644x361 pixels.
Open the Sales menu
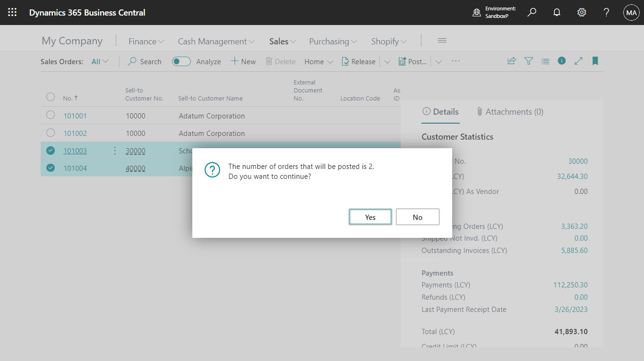[282, 41]
